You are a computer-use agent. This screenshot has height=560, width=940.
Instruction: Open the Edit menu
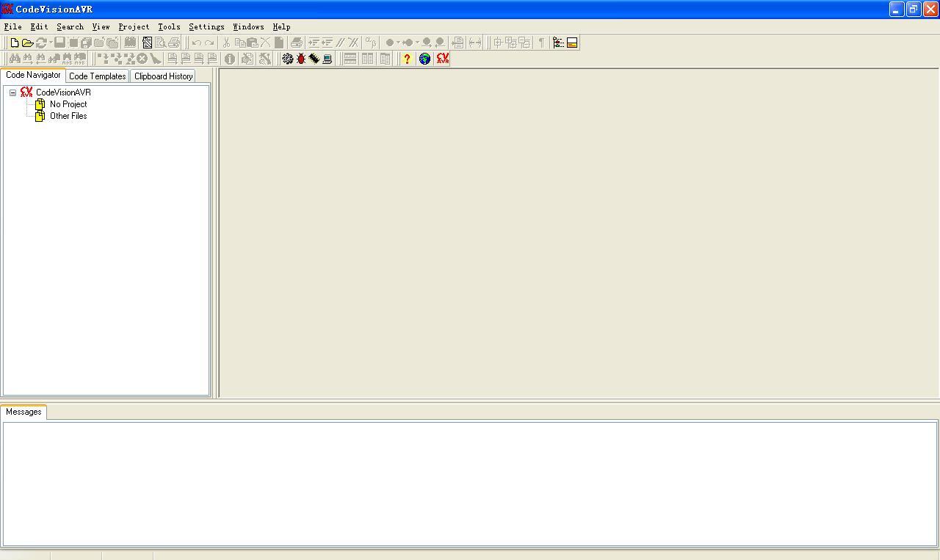(x=39, y=26)
